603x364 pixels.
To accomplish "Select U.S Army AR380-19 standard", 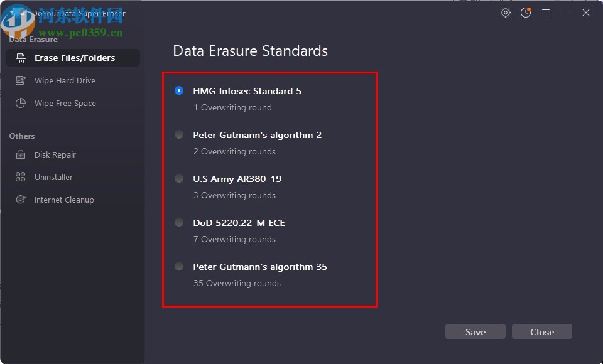I will [x=179, y=178].
